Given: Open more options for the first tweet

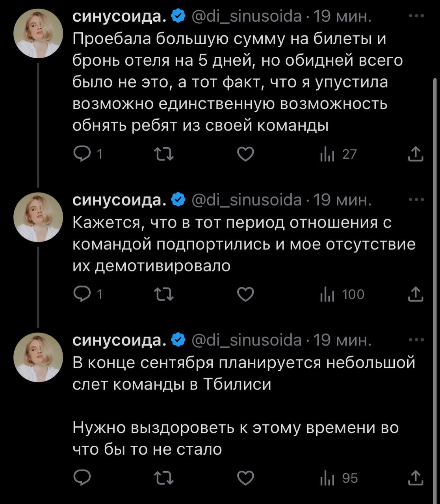Looking at the screenshot, I should (x=416, y=17).
